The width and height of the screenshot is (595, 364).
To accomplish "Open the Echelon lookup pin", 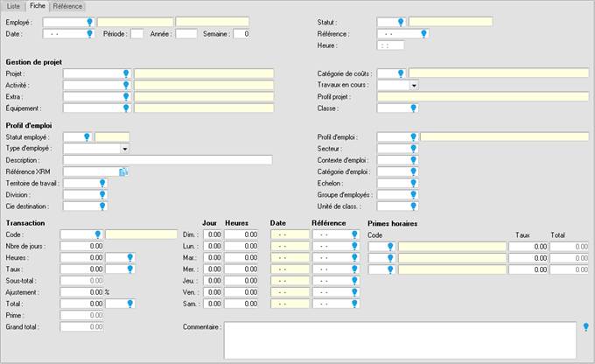I will (414, 184).
